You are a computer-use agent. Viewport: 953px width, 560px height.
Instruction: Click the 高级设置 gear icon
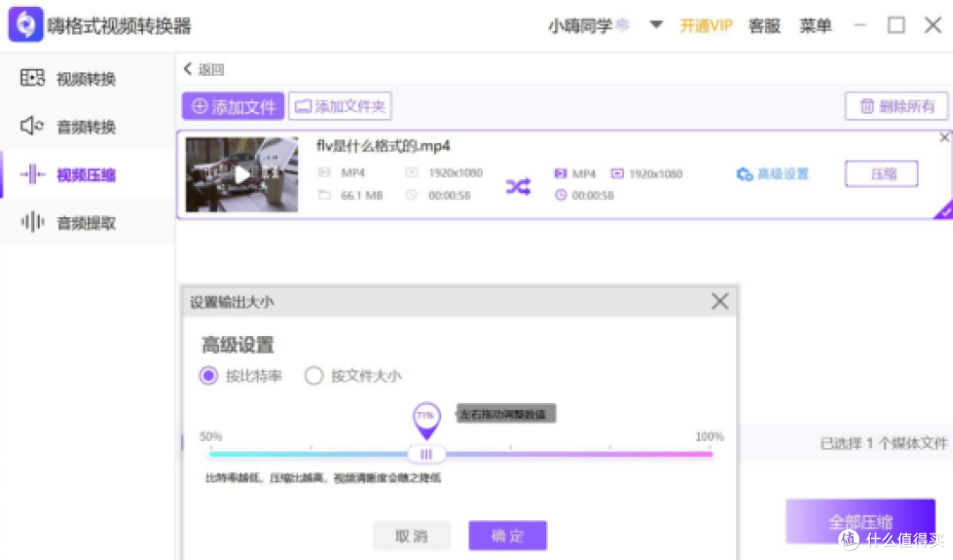[x=745, y=175]
